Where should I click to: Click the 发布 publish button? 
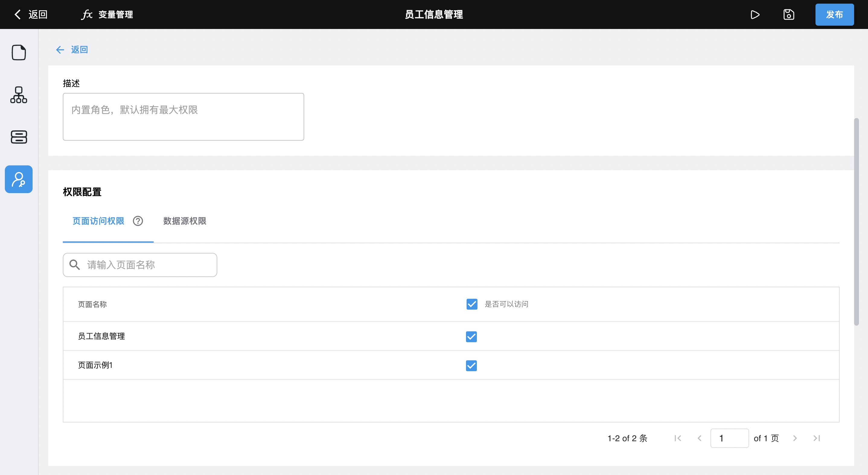(834, 14)
